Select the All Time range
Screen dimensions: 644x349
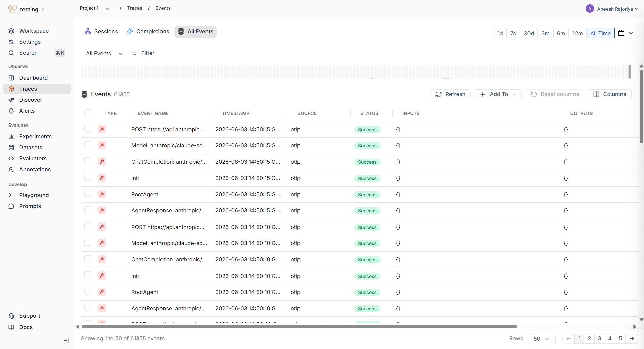(600, 33)
